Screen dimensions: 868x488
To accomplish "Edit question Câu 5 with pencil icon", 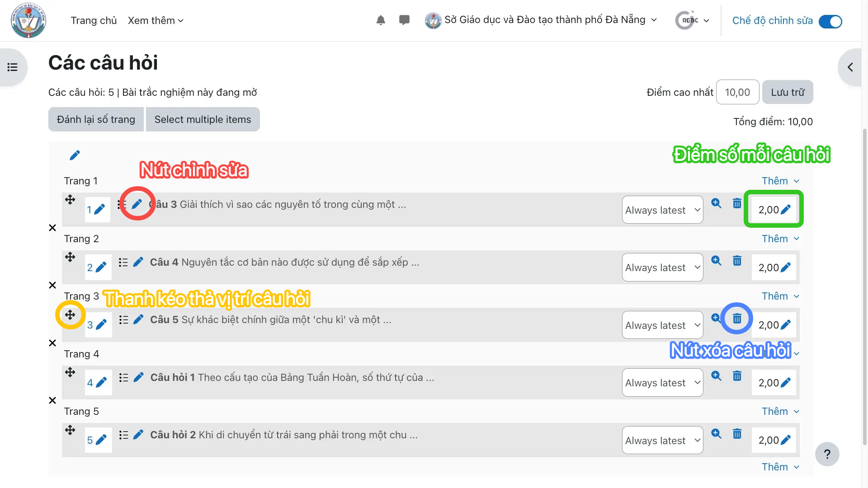I will tap(138, 319).
